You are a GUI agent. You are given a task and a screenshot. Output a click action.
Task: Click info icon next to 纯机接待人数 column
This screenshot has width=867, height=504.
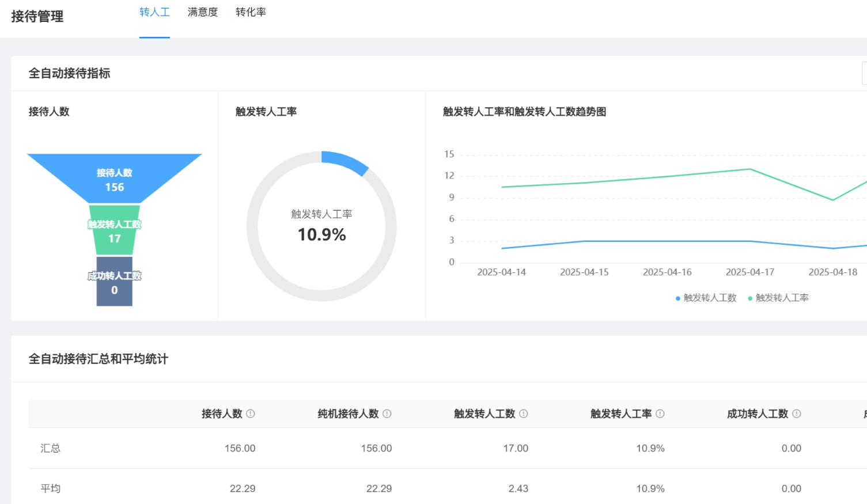point(387,414)
